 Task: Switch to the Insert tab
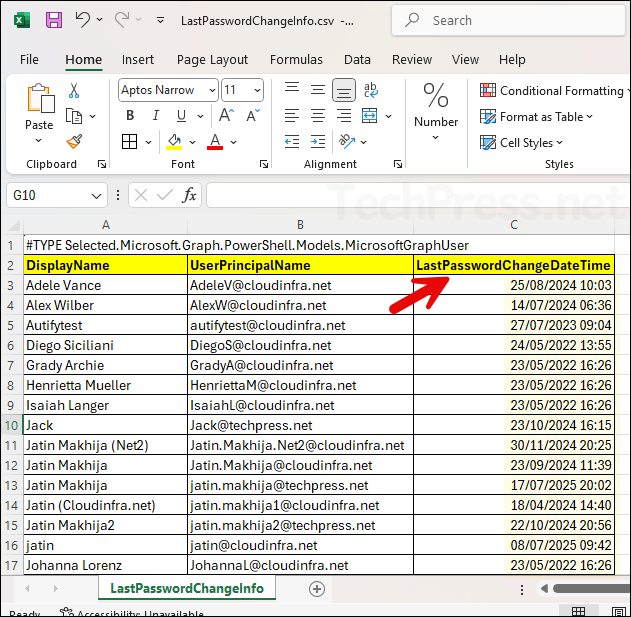point(138,60)
